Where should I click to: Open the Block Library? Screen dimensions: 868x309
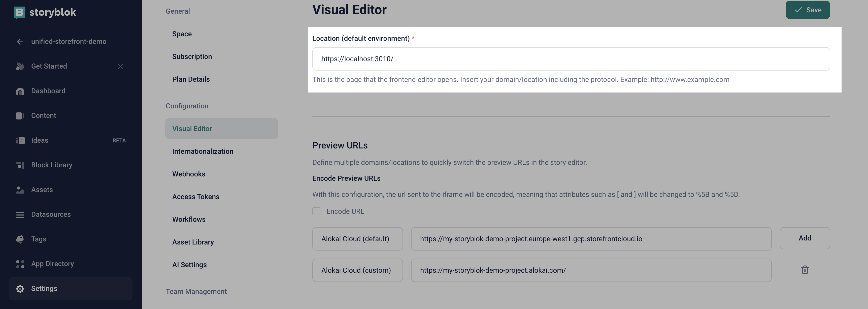(x=52, y=165)
